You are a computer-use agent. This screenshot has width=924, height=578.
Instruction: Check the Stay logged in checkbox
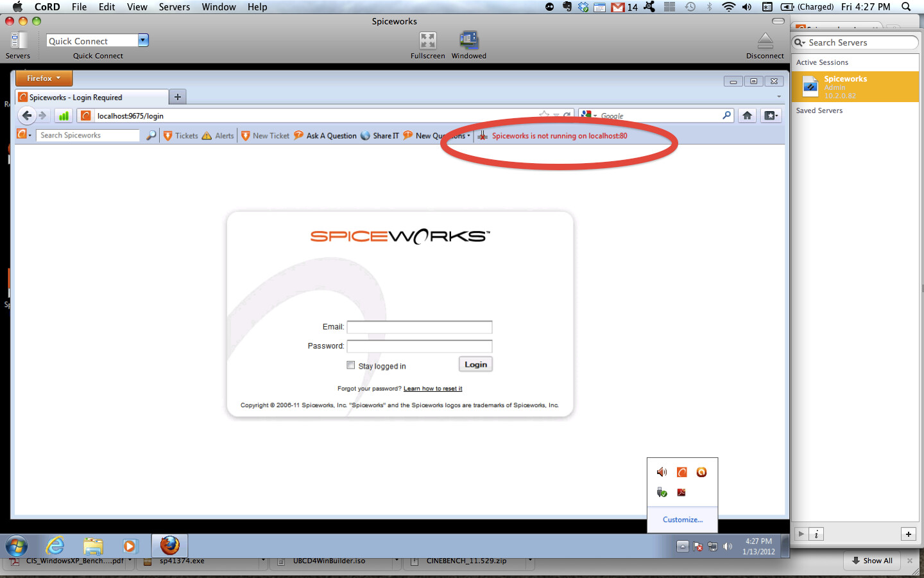coord(351,365)
